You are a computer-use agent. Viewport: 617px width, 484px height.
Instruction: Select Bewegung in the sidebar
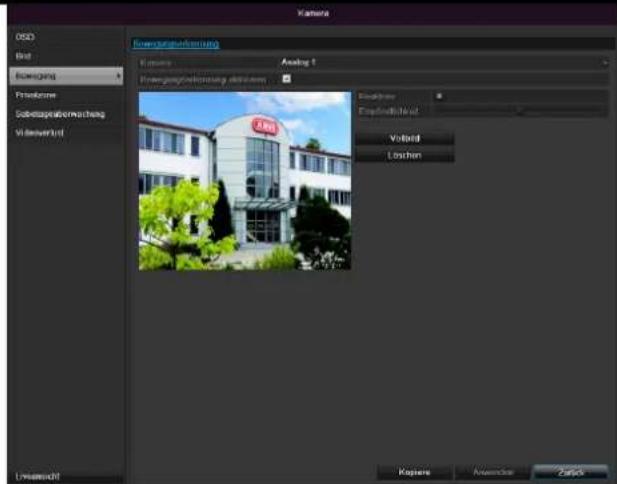[60, 75]
